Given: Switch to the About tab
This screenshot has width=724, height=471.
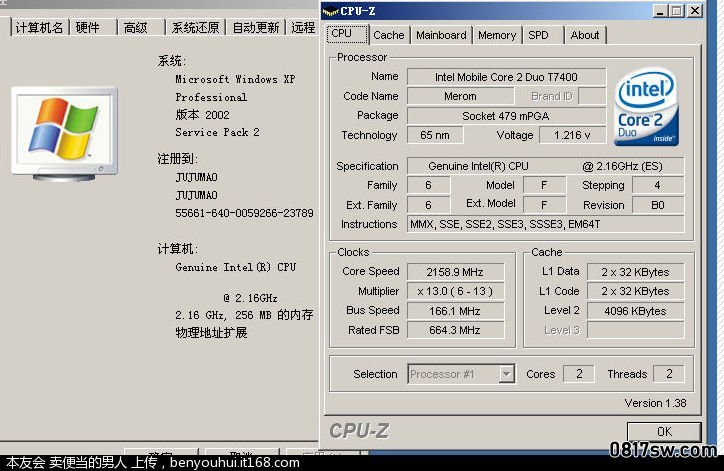Looking at the screenshot, I should 585,35.
